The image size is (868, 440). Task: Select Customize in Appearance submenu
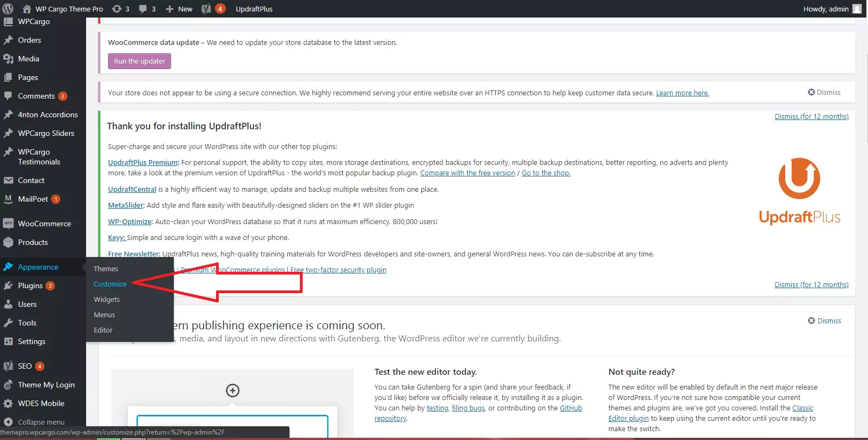pos(110,284)
